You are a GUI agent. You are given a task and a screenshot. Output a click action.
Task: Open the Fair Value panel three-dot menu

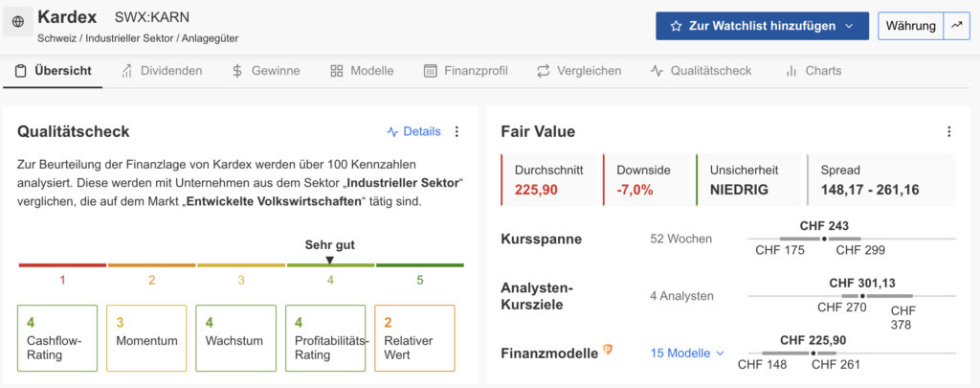(x=948, y=132)
